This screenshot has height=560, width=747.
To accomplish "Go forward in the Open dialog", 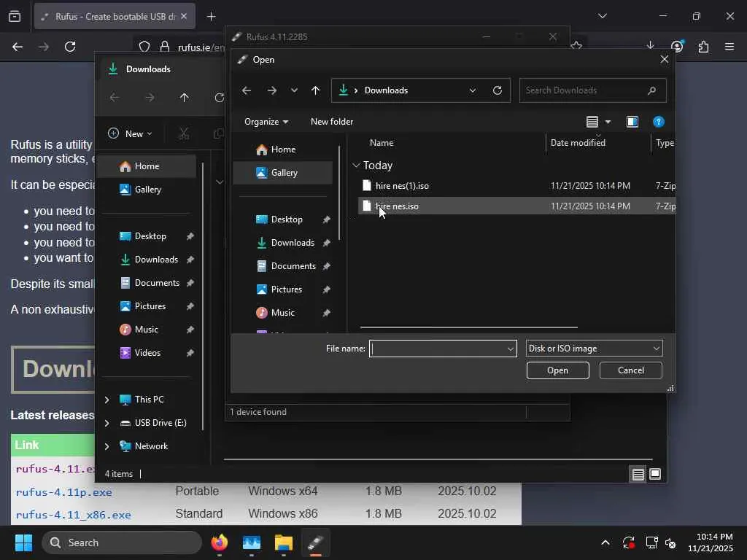I will 272,90.
